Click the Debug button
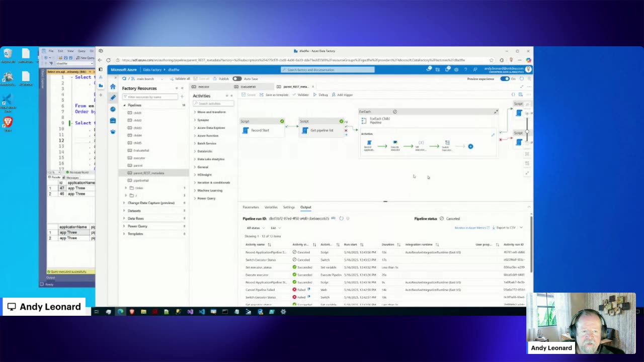The image size is (644, 362). (x=320, y=95)
